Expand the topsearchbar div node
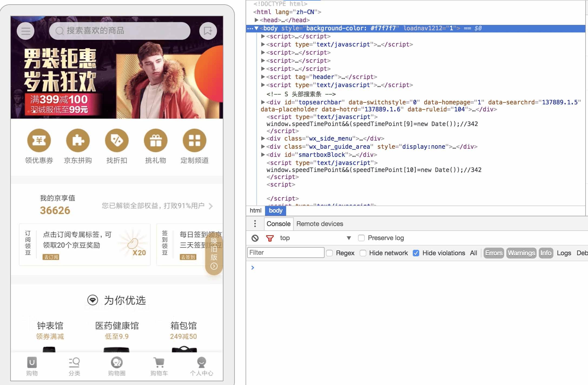 click(263, 102)
